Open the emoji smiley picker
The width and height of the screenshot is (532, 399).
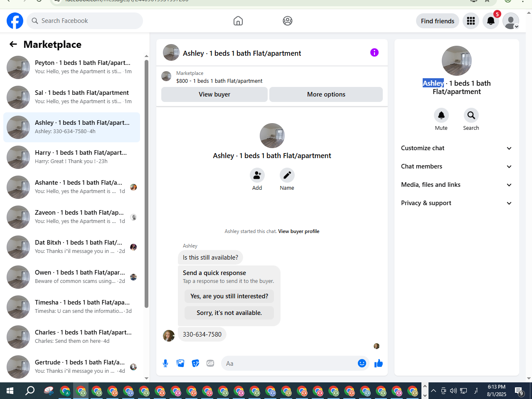[x=362, y=363]
